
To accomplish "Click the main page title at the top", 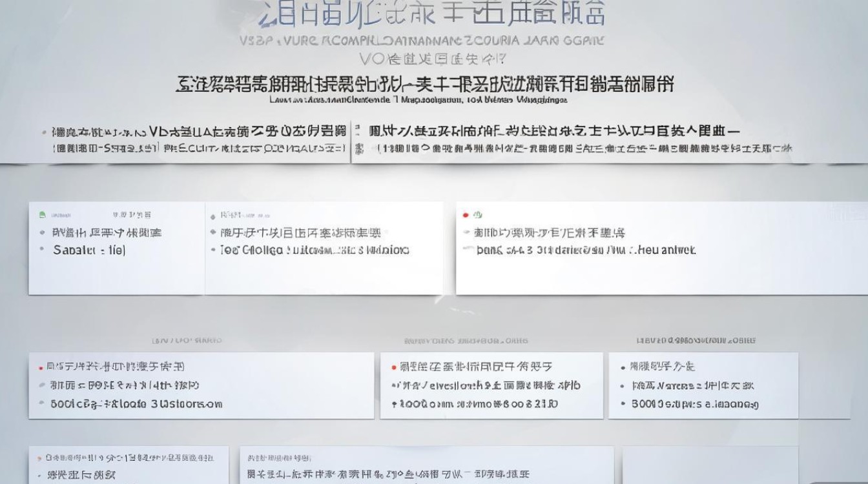I will tap(433, 14).
